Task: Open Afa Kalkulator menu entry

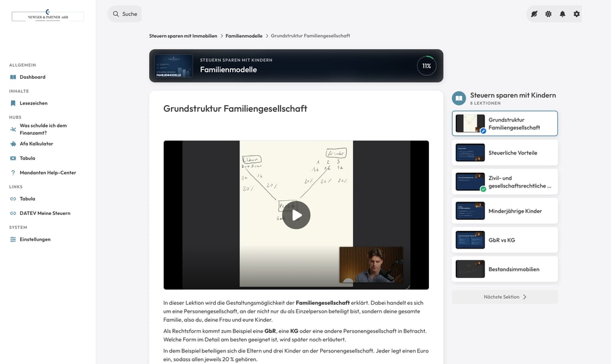Action: [x=36, y=144]
